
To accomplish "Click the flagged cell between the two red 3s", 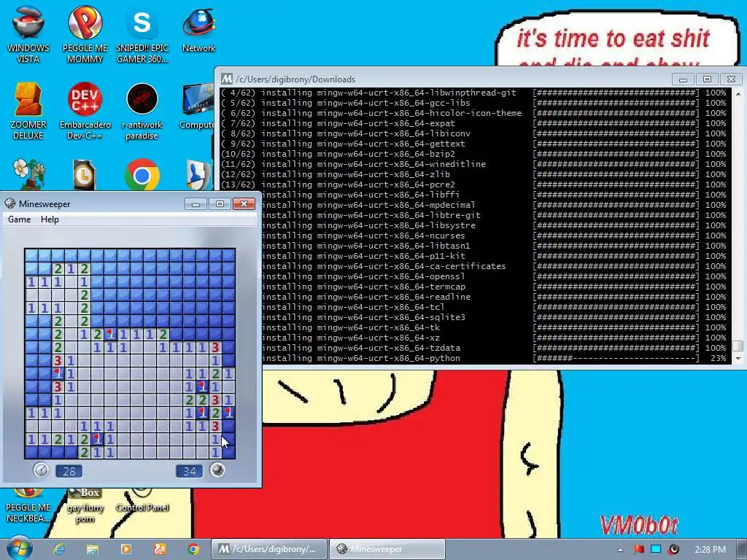I will tap(58, 373).
